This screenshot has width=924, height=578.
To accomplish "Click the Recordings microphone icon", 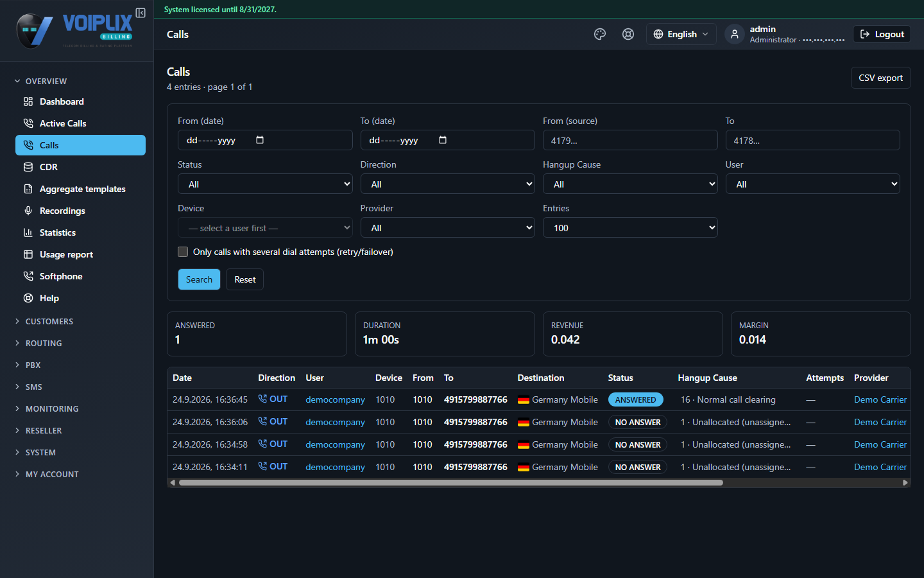I will pos(28,211).
